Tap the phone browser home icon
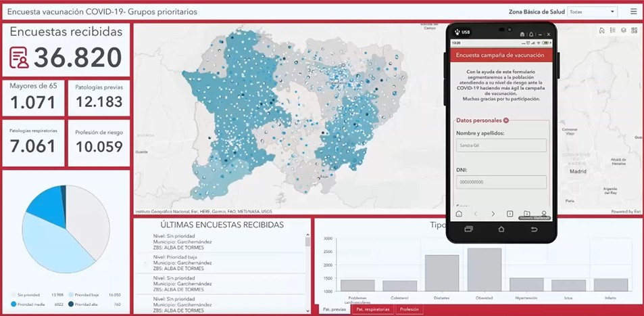Viewport: 644px width, 316px height. (x=459, y=214)
